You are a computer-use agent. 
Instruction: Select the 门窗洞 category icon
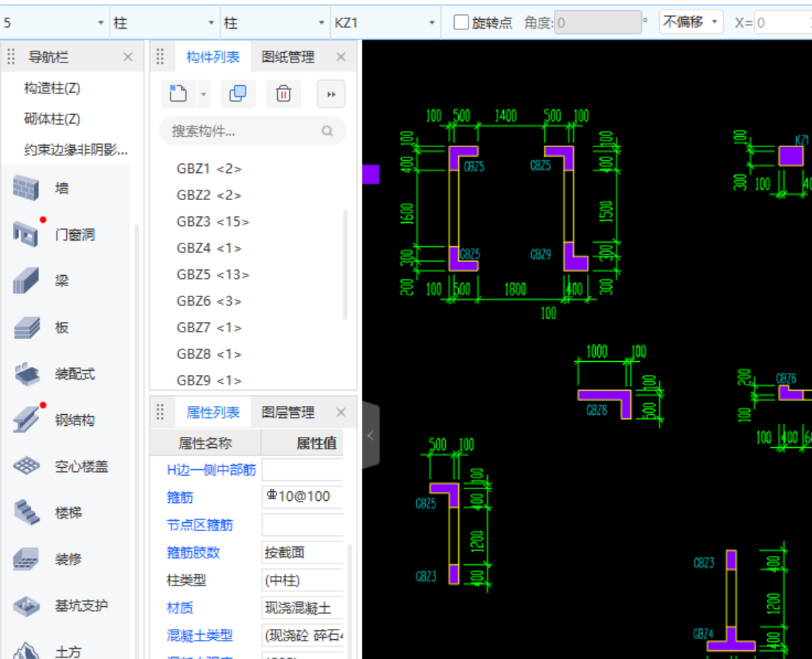pos(26,234)
